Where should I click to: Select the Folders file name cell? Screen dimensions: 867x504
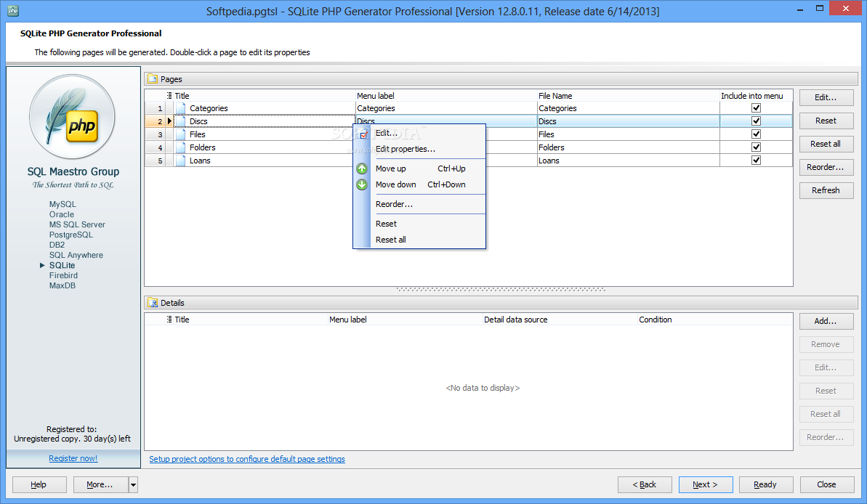pyautogui.click(x=628, y=147)
